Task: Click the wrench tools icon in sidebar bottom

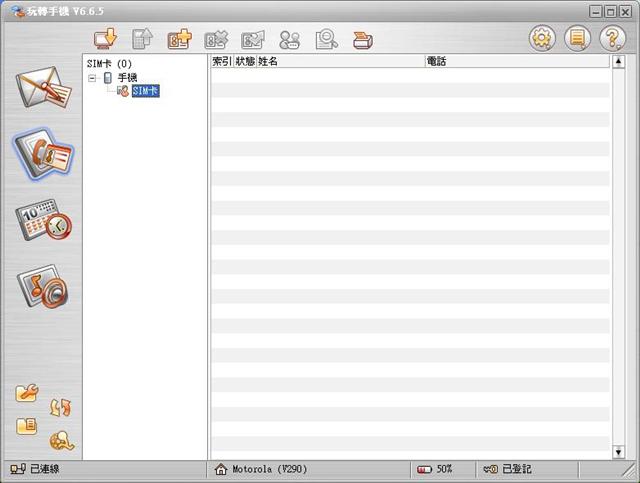Action: pos(27,393)
